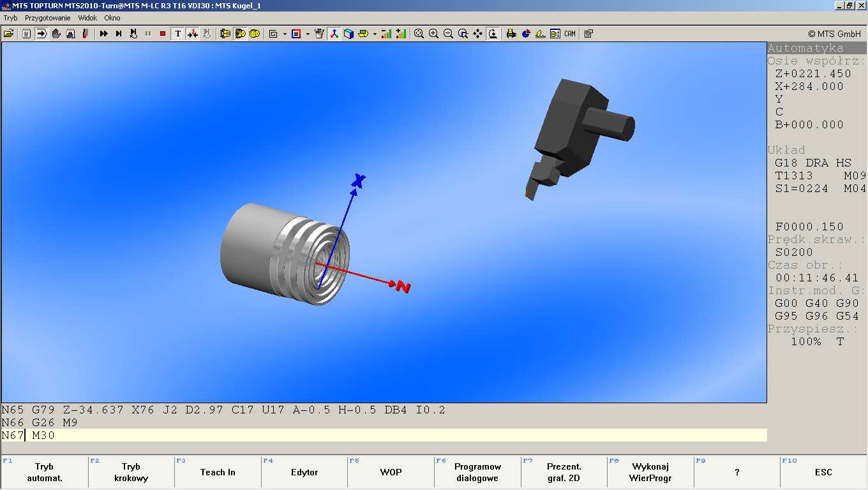Click the machine setup sheet icon
868x490 pixels.
[71, 34]
